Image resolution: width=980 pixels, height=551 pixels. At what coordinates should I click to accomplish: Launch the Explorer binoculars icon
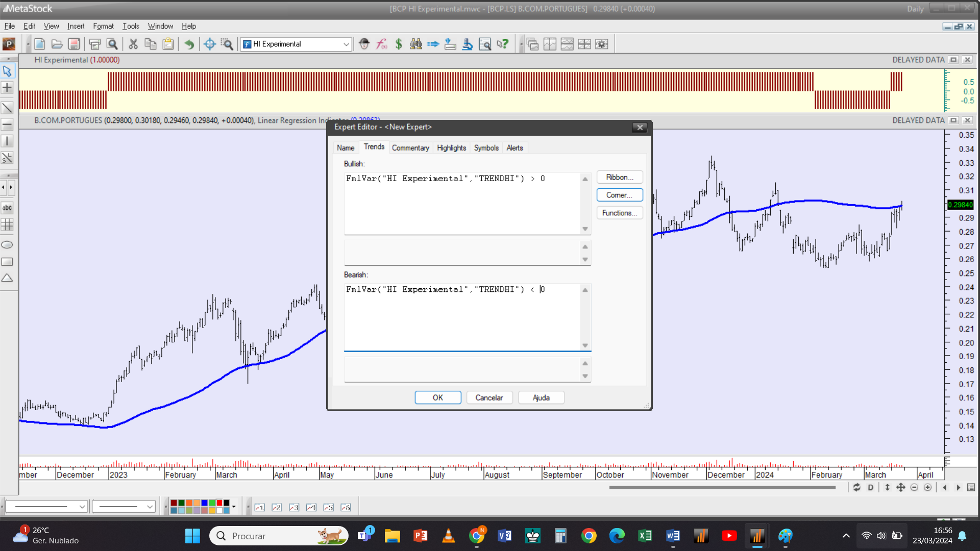(x=416, y=44)
